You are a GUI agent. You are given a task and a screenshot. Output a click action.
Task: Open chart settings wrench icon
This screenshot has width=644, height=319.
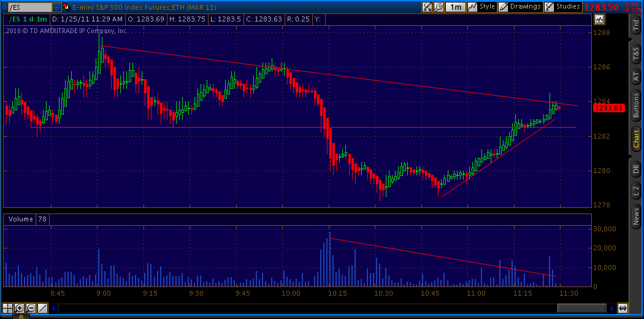coord(439,7)
